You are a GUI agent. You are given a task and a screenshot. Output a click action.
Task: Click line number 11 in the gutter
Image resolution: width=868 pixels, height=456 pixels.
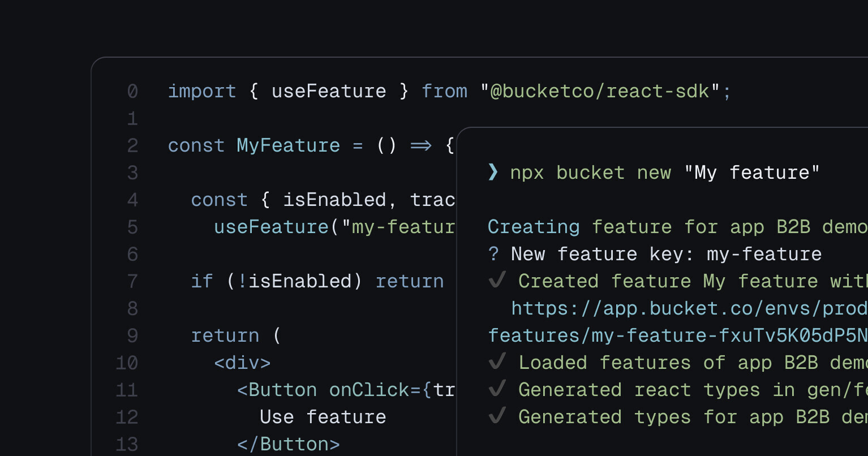click(127, 390)
